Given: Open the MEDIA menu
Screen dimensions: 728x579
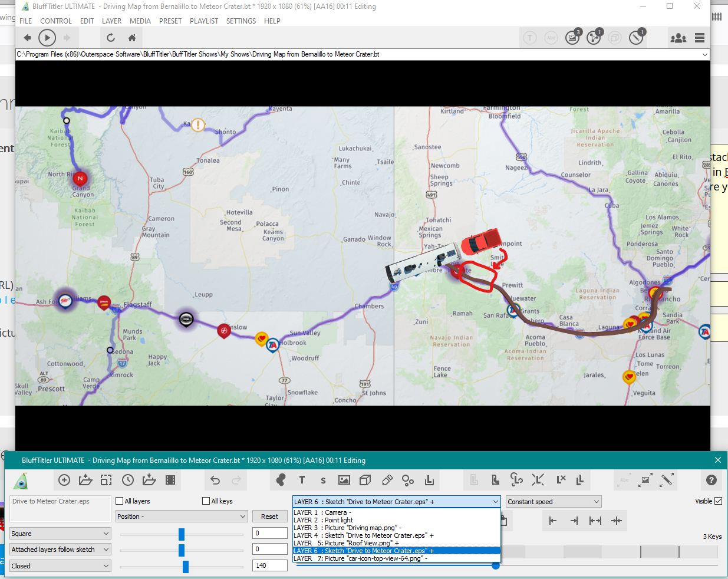Looking at the screenshot, I should [x=140, y=21].
